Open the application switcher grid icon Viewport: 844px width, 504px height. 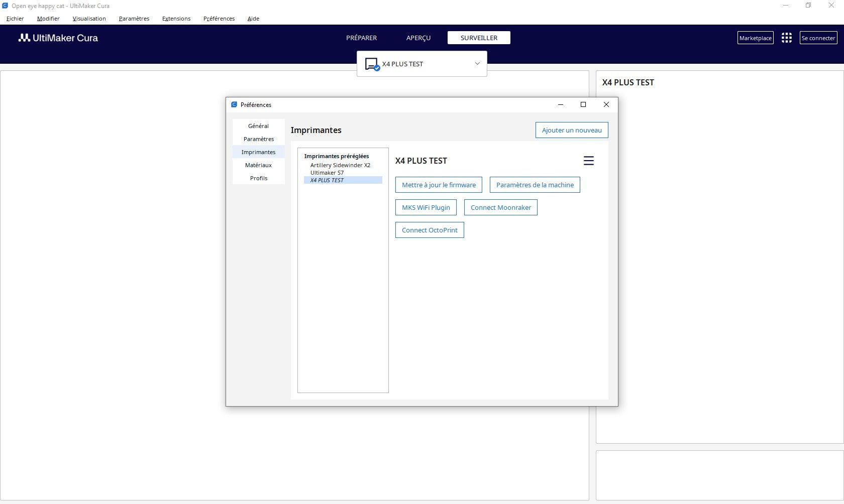click(787, 38)
